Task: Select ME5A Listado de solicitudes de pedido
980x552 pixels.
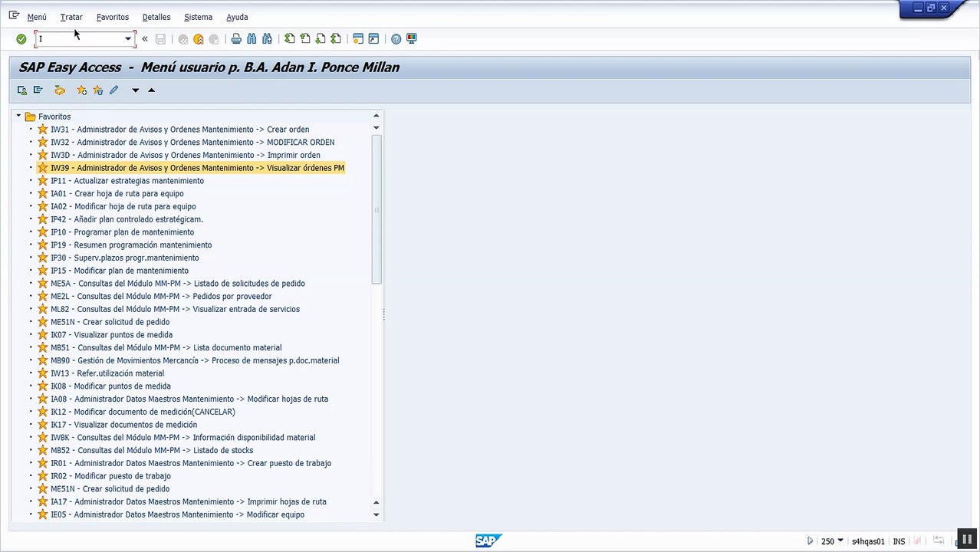Action: 178,284
